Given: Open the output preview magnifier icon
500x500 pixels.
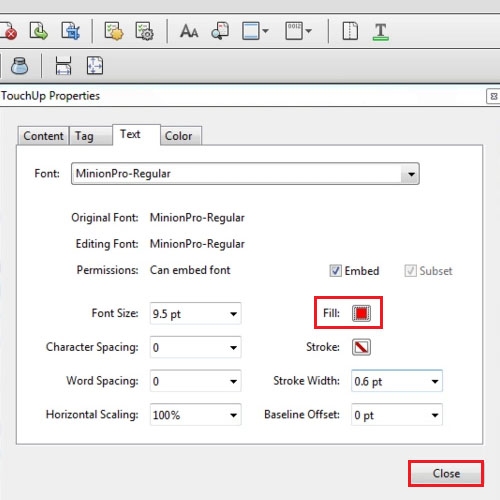Looking at the screenshot, I should 220,31.
